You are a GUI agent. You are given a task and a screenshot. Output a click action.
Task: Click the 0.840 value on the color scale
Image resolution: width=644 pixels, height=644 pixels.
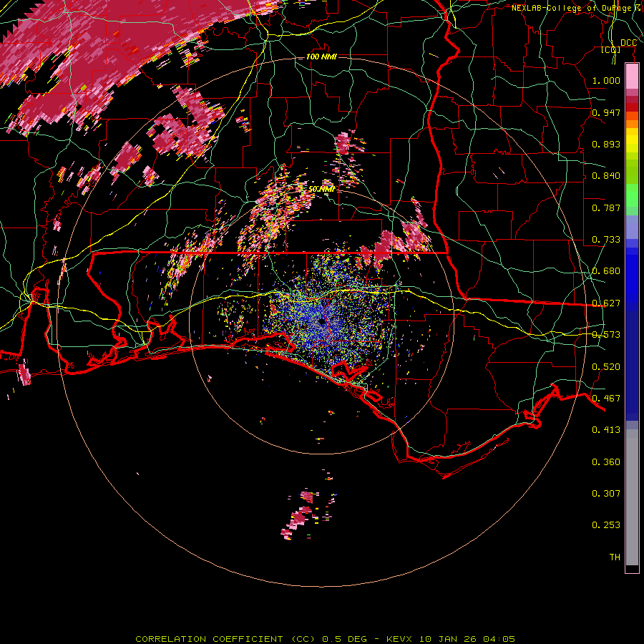tap(606, 176)
